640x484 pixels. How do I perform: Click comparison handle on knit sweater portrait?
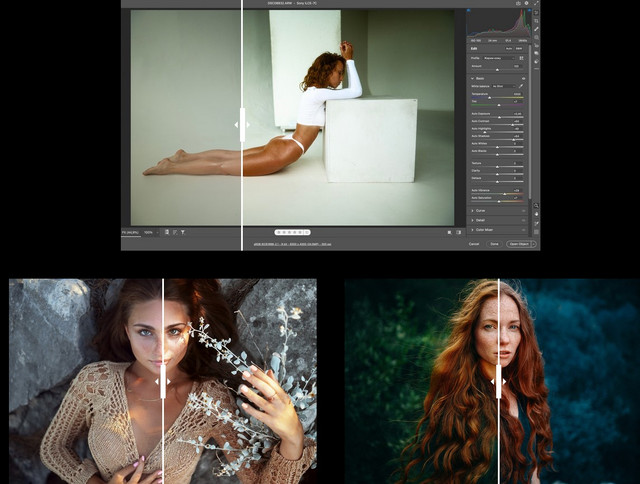coord(162,381)
